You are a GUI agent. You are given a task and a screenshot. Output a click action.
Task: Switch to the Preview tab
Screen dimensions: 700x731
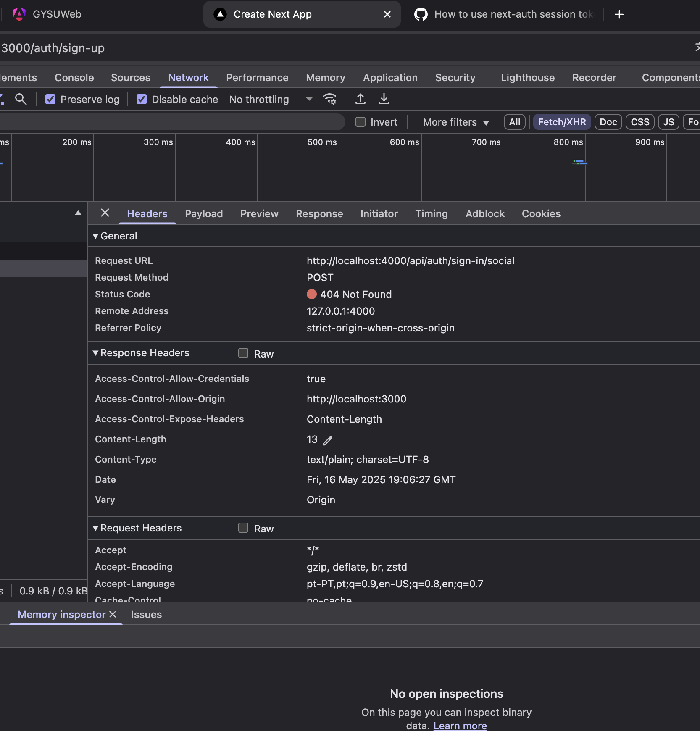tap(259, 213)
